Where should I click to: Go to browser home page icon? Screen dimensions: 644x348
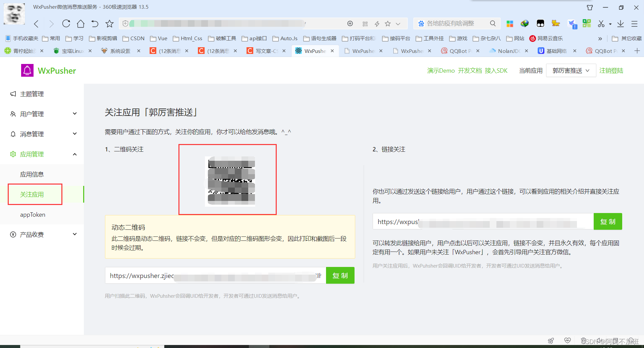pos(80,23)
